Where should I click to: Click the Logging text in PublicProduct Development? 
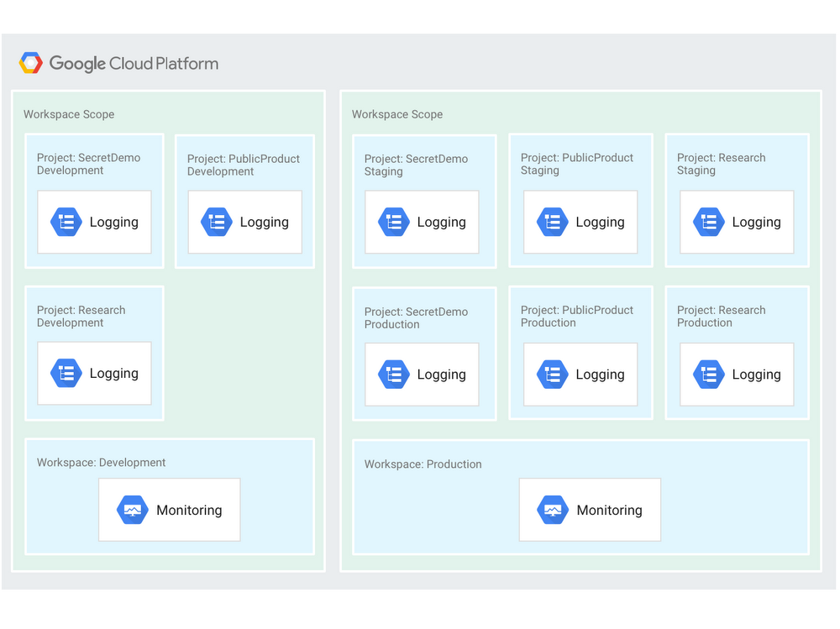(264, 223)
